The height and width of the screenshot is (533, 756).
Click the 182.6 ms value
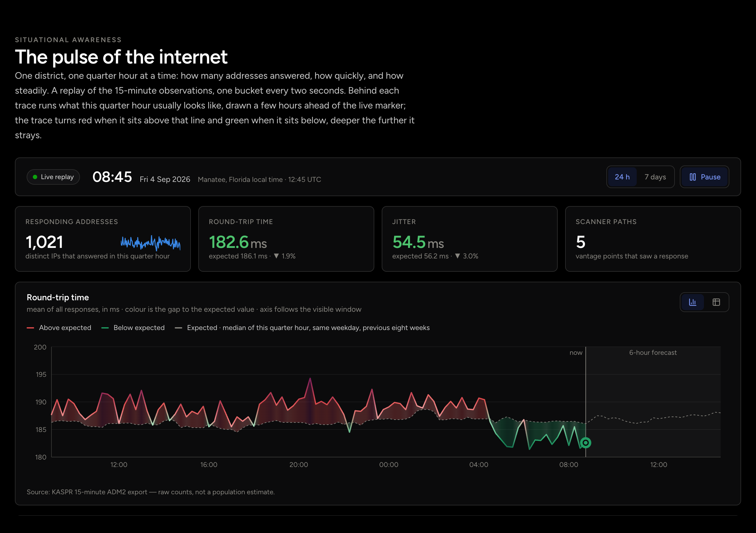[x=238, y=242]
